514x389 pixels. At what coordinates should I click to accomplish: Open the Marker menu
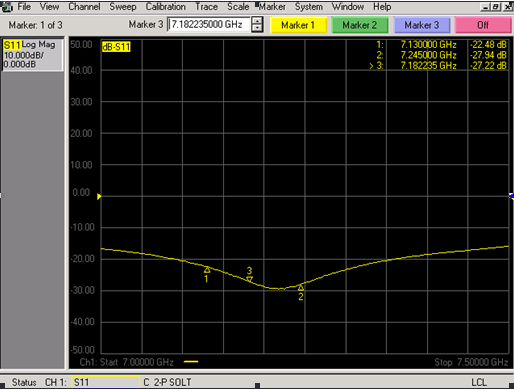point(272,7)
